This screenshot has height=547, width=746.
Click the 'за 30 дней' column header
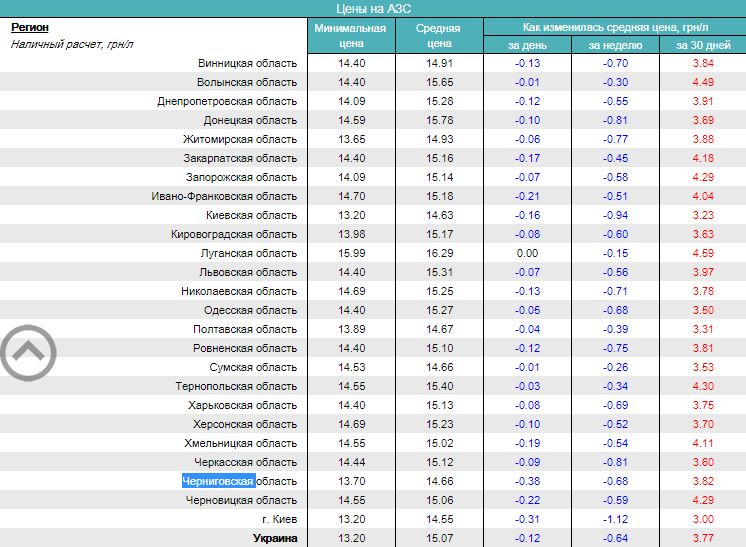703,46
